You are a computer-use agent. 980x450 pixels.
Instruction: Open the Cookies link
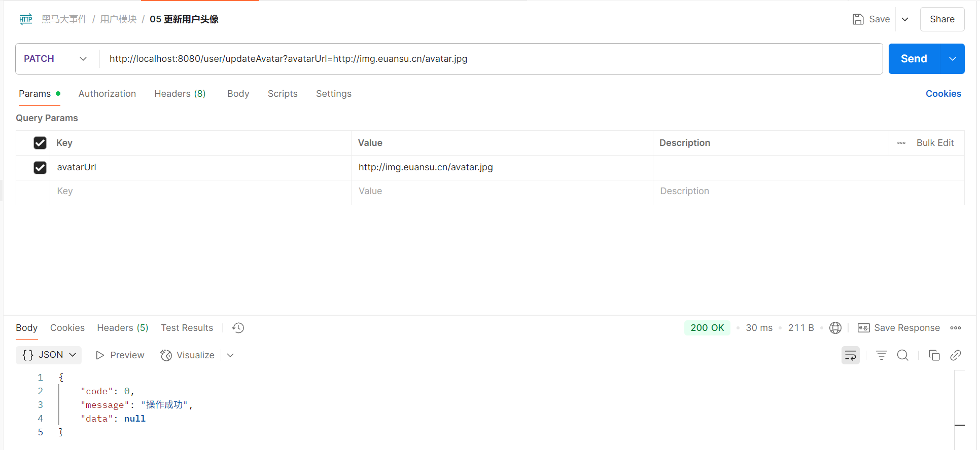(x=943, y=94)
